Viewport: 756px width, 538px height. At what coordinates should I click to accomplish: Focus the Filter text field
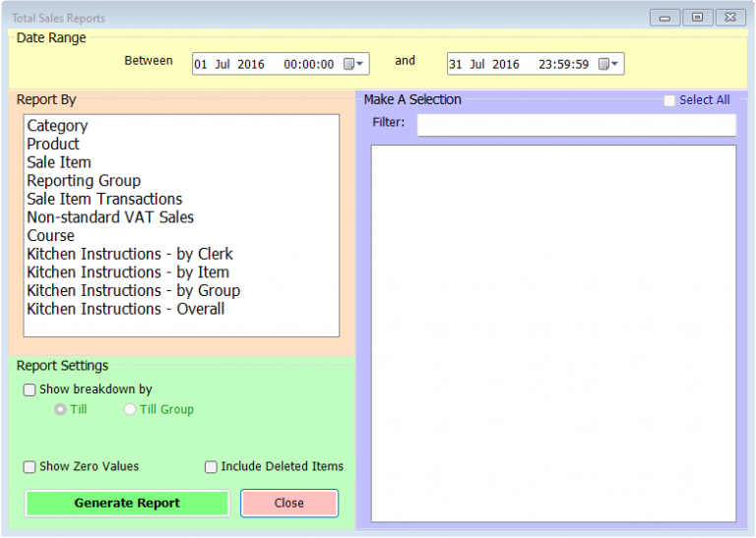577,125
